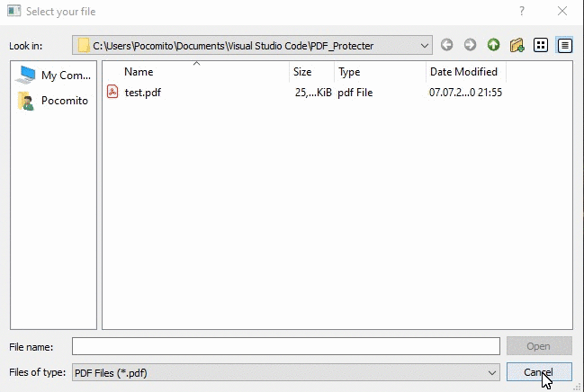Switch to Detail View icon
The image size is (584, 392).
[x=564, y=46]
